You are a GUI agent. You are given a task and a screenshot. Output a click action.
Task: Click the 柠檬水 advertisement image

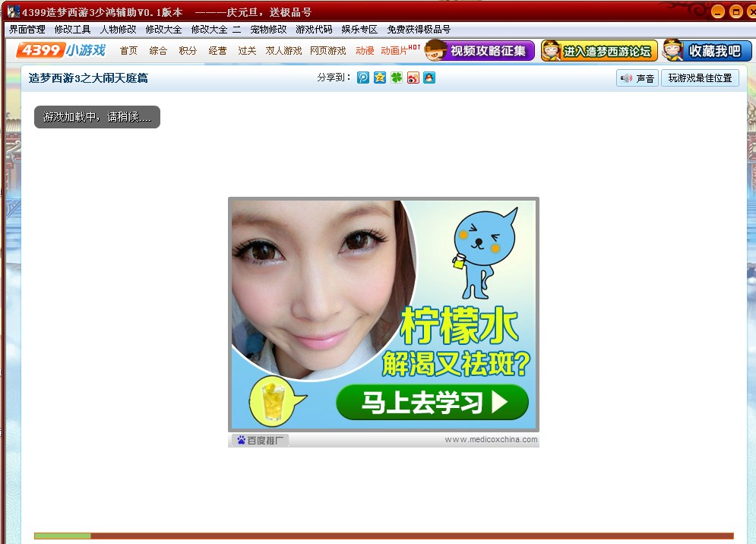point(384,315)
